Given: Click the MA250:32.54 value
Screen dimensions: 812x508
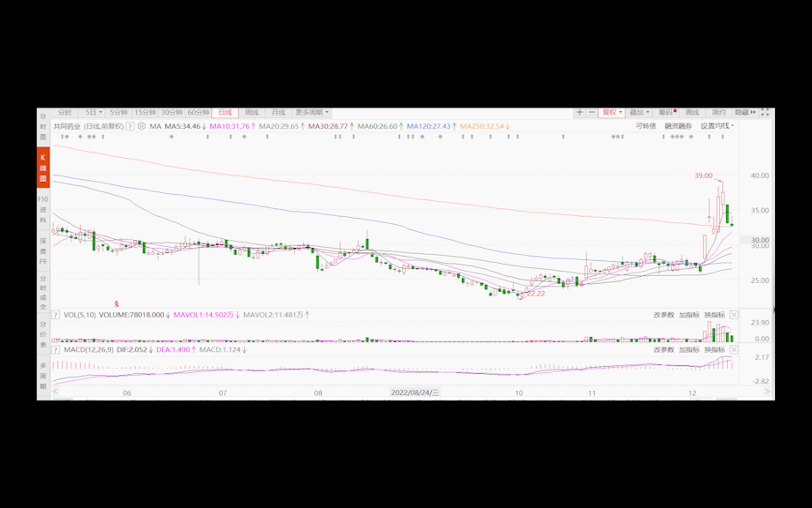Looking at the screenshot, I should pos(482,126).
